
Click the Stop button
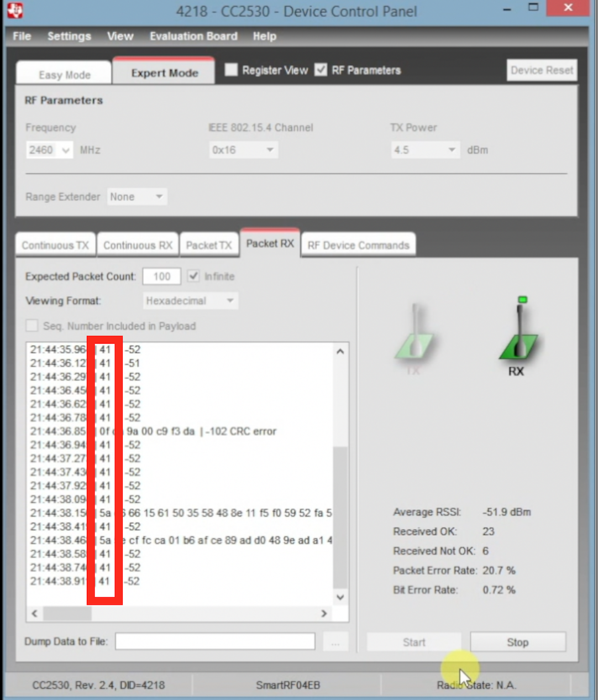518,642
